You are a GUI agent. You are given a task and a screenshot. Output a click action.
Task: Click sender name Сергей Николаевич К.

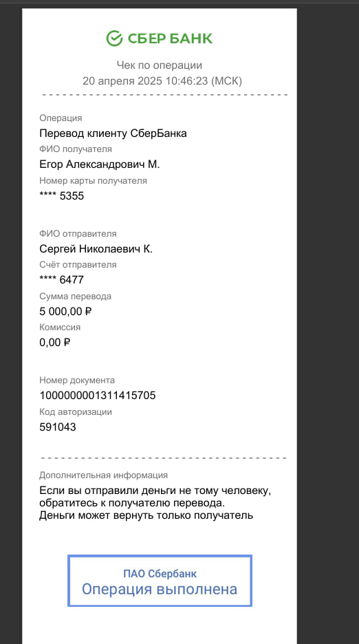coord(96,249)
